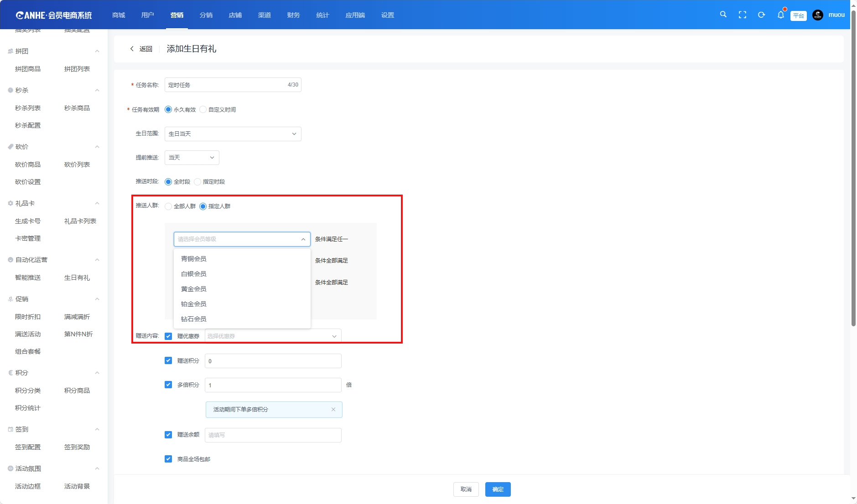The height and width of the screenshot is (504, 857).
Task: Choose 黄金会员 from the member level list
Action: [194, 289]
